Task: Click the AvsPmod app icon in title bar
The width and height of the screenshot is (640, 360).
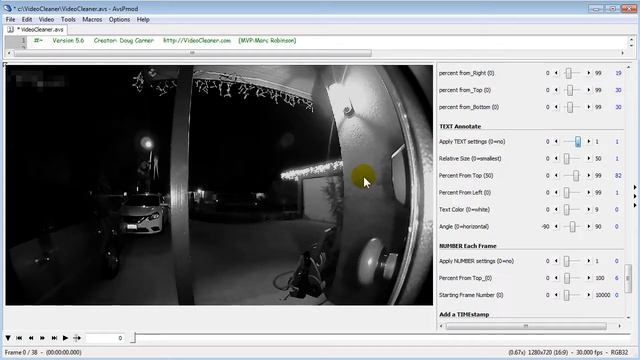Action: (x=7, y=8)
